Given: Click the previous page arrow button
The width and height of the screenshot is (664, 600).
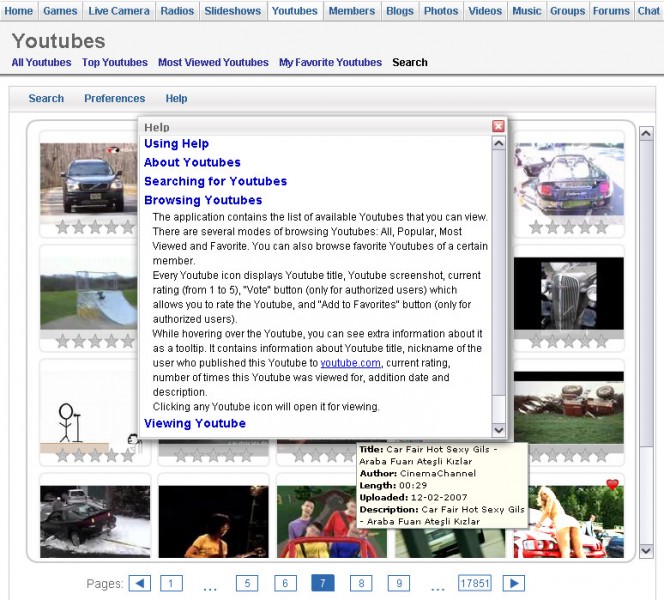Looking at the screenshot, I should coord(140,583).
